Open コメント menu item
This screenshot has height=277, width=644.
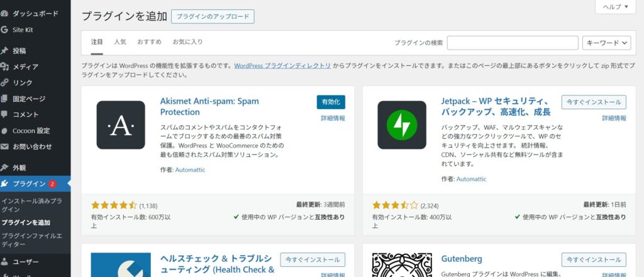pyautogui.click(x=35, y=114)
